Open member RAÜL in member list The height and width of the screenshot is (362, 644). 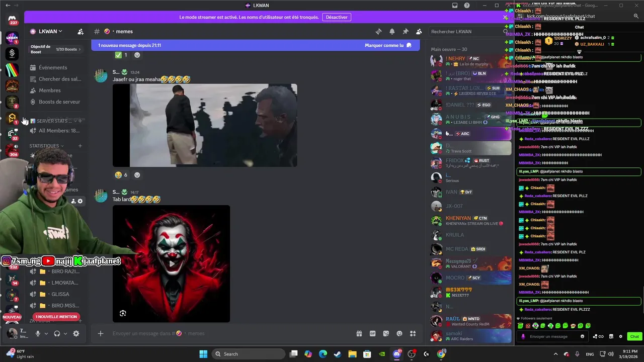(x=470, y=321)
